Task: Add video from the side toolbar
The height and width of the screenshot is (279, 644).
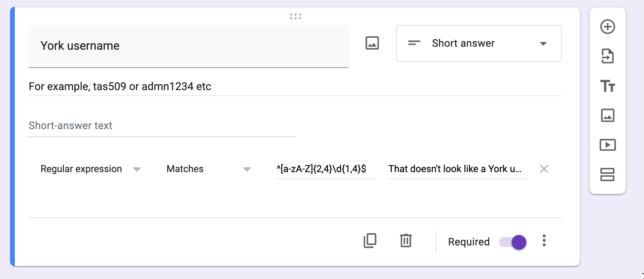Action: pyautogui.click(x=607, y=145)
